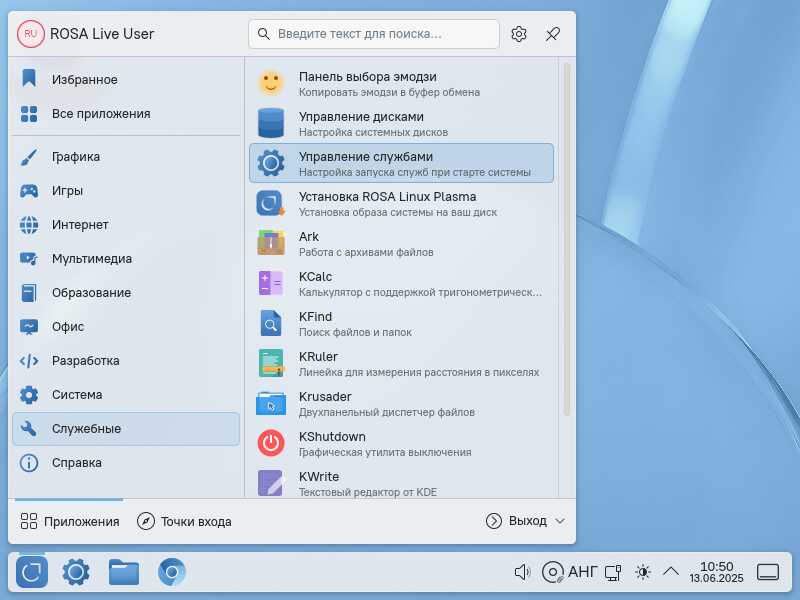
Task: Open the Krusader file manager icon
Action: tap(271, 403)
